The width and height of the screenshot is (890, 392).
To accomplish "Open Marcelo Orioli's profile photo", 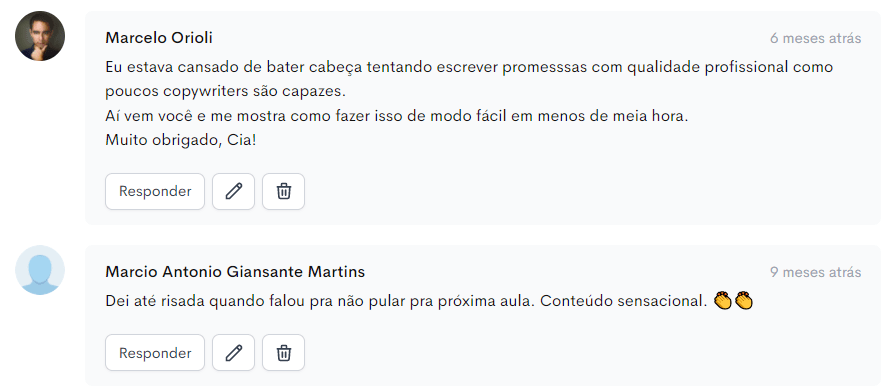I will click(x=40, y=36).
